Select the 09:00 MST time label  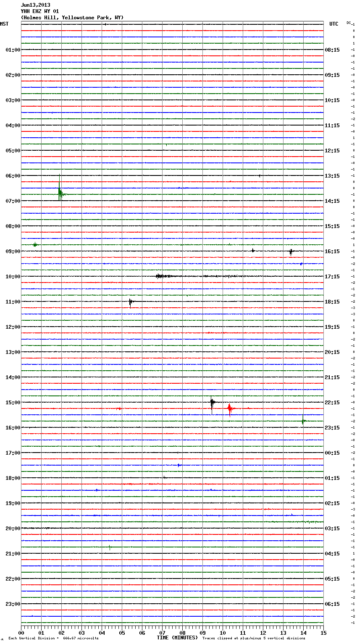pos(13,251)
